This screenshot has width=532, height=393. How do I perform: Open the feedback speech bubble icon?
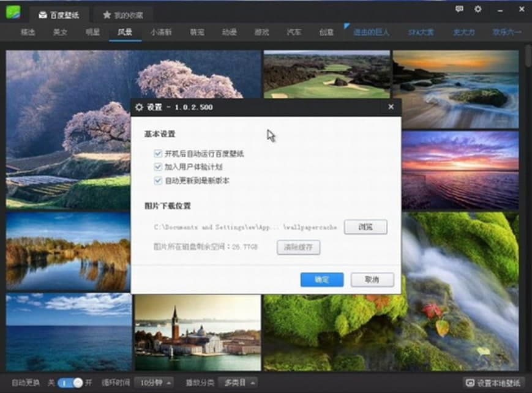click(459, 10)
